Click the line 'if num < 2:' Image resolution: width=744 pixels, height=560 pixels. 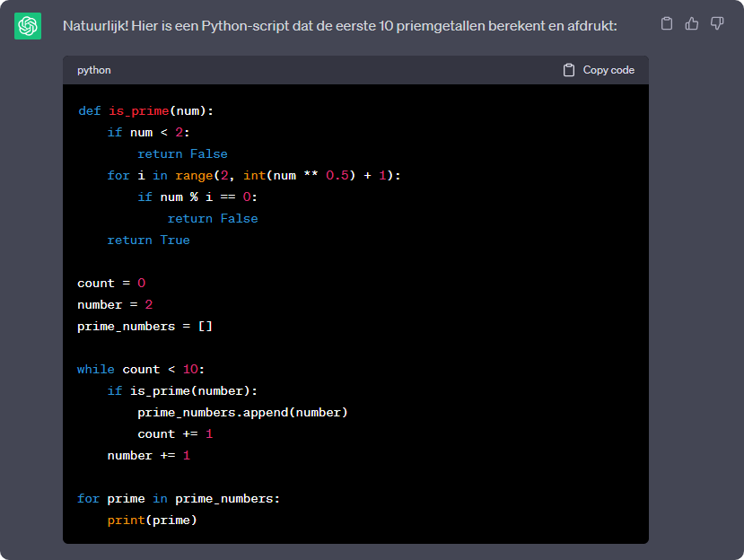coord(148,133)
